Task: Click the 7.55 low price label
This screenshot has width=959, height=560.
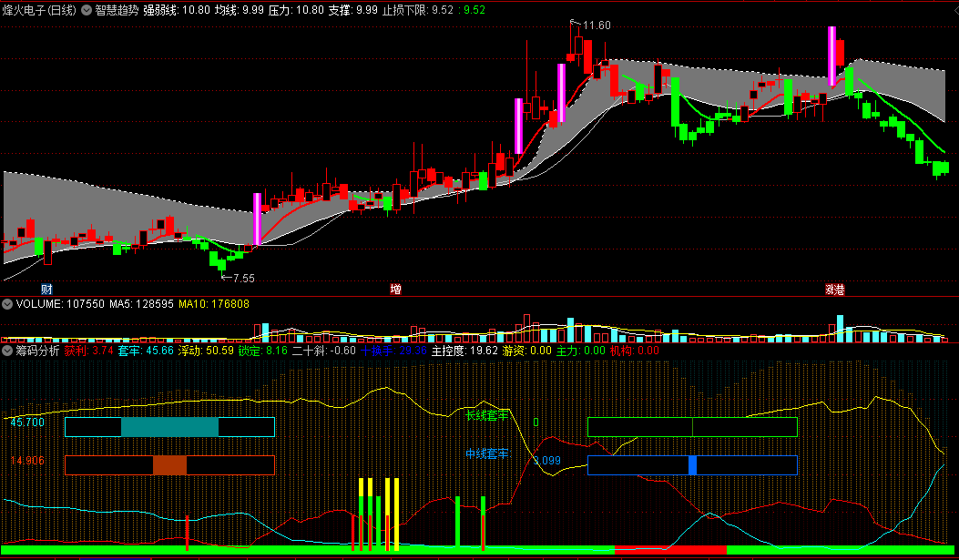Action: click(x=243, y=278)
